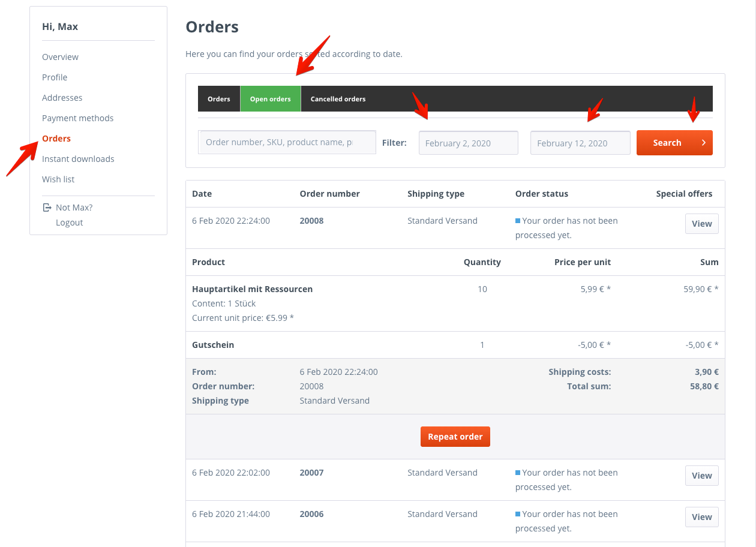Go to Instant downloads page
The width and height of the screenshot is (756, 547).
78,159
